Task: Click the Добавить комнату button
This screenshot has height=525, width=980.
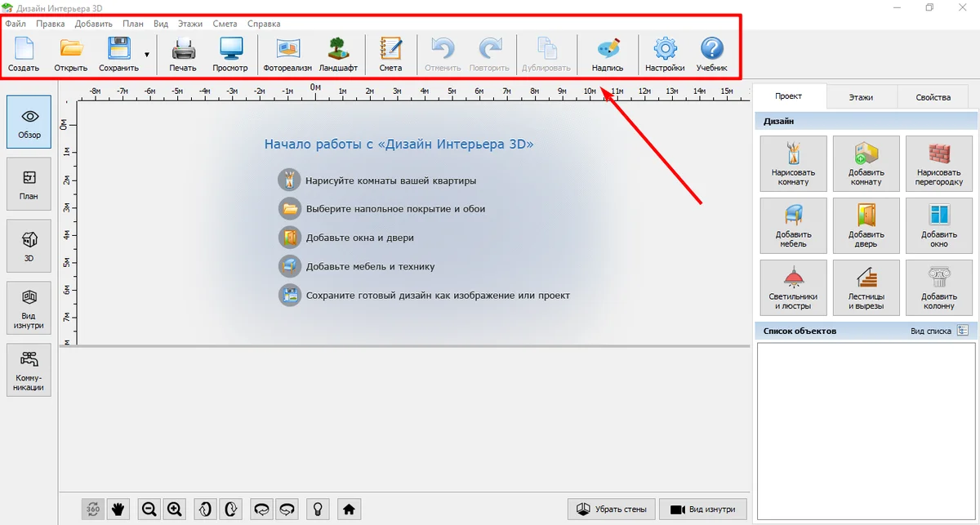Action: click(x=866, y=164)
